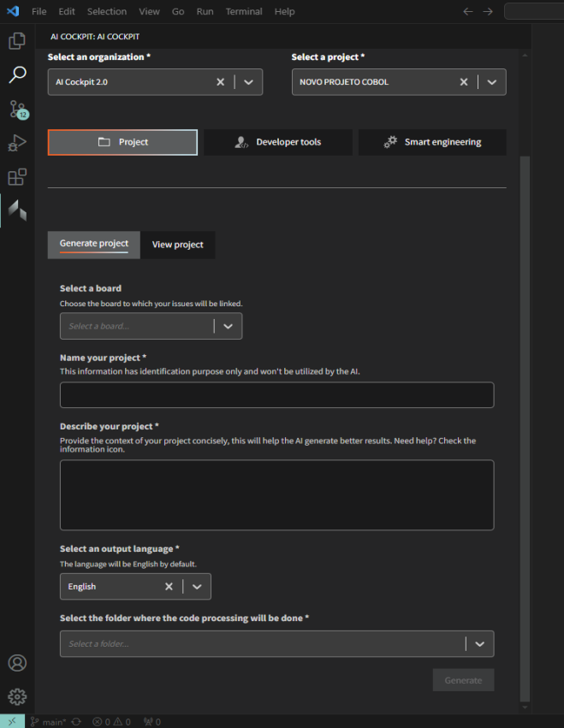The image size is (564, 728).
Task: Open the Developer tools section
Action: coord(278,142)
